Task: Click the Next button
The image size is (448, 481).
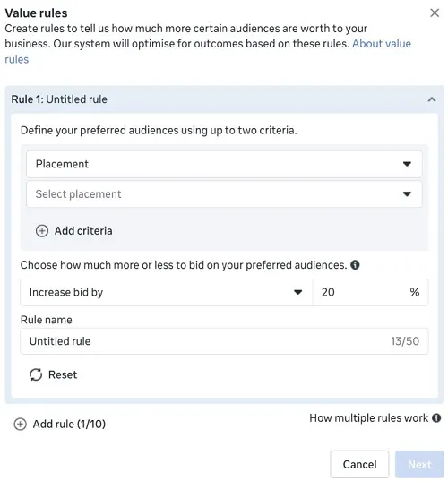Action: (419, 464)
